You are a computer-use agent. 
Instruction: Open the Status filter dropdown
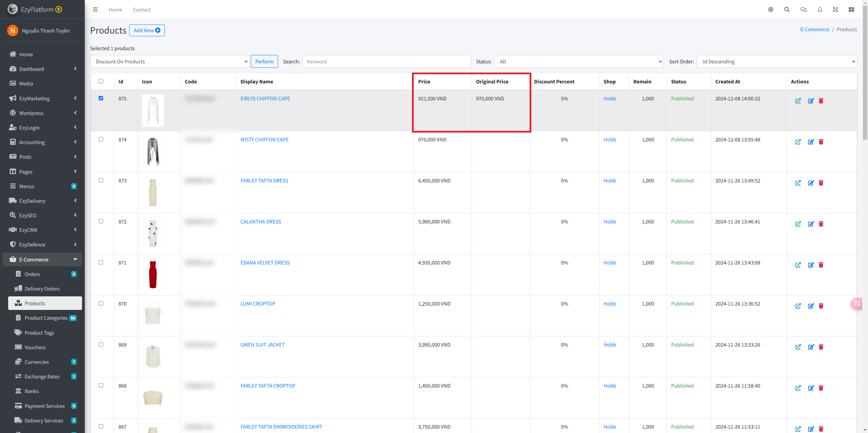click(x=579, y=61)
